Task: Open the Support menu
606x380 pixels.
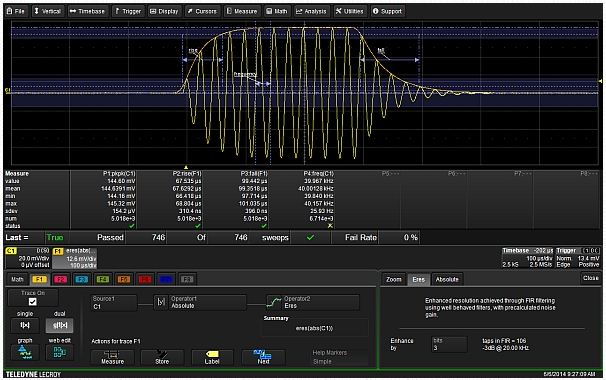Action: pos(388,11)
